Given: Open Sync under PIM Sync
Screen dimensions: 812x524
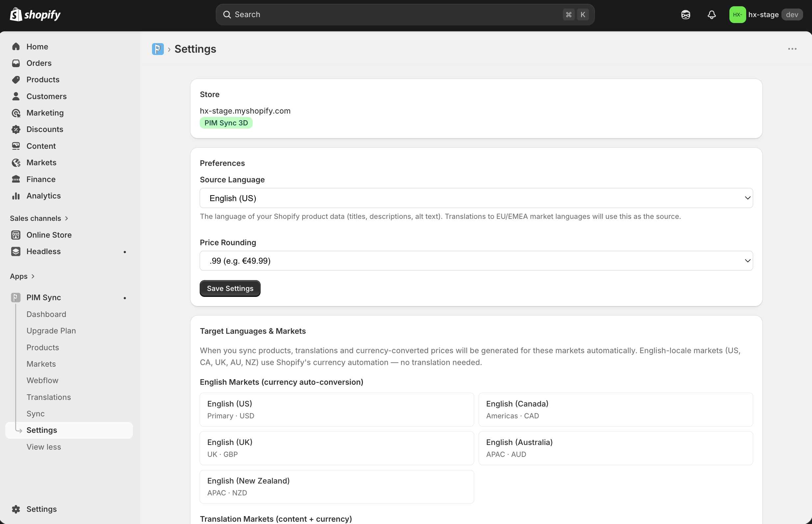Looking at the screenshot, I should tap(36, 414).
